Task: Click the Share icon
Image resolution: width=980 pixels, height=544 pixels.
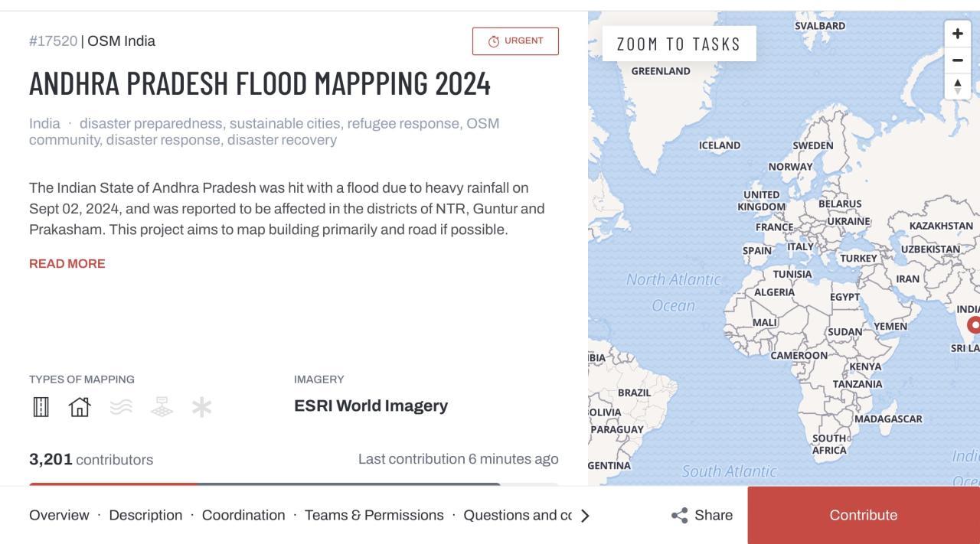Action: tap(679, 516)
